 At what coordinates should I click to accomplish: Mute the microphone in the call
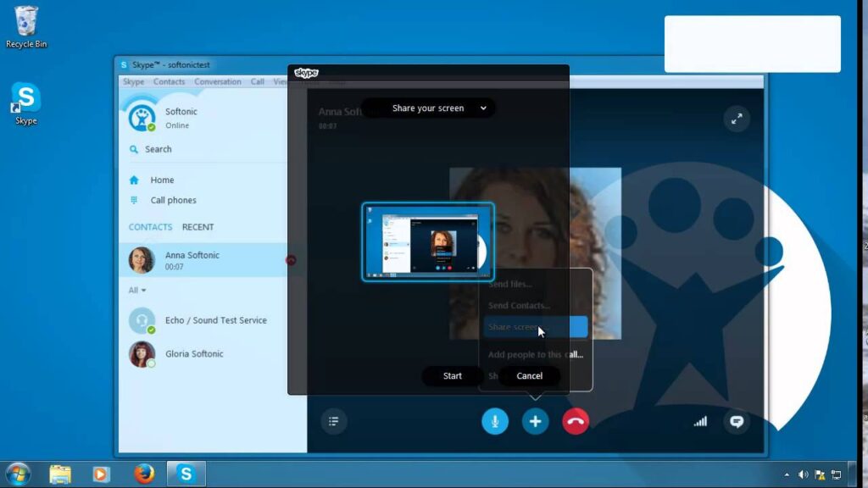point(495,422)
